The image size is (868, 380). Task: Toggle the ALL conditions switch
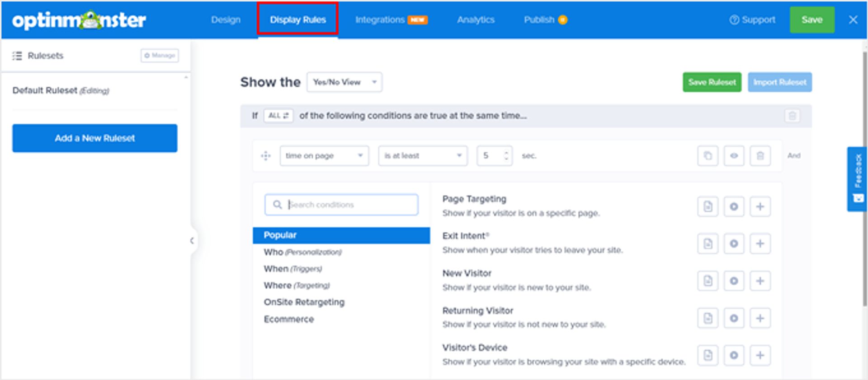[x=278, y=116]
